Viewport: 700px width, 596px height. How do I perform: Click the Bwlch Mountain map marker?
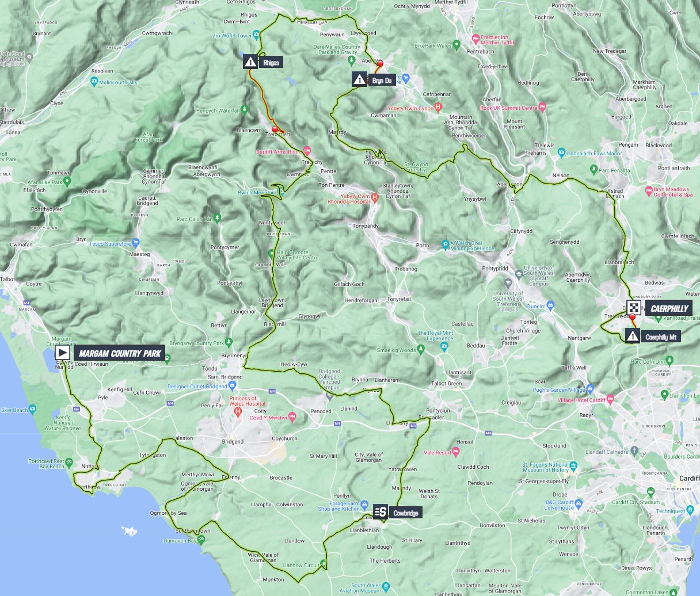coord(281,193)
